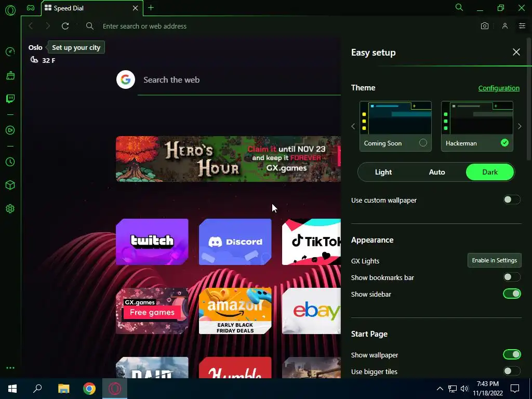
Task: Turn off Show wallpaper switch
Action: (512, 354)
